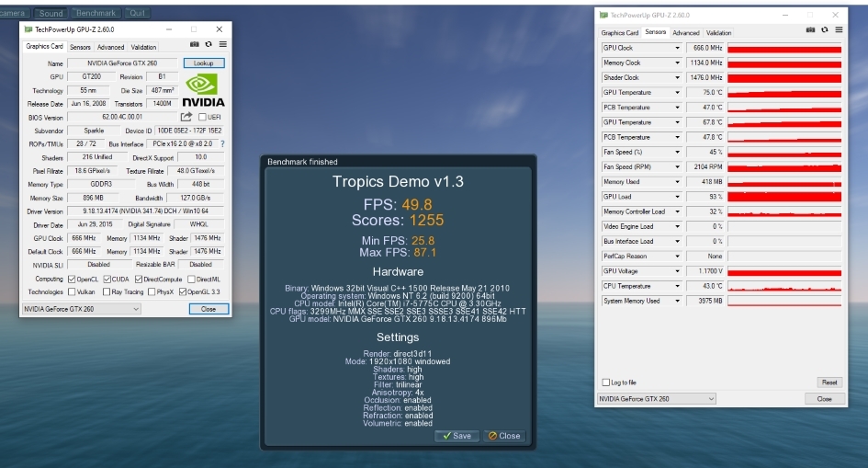868x468 pixels.
Task: Open the Fan Speed (RPM) sensor dropdown
Action: pos(677,167)
